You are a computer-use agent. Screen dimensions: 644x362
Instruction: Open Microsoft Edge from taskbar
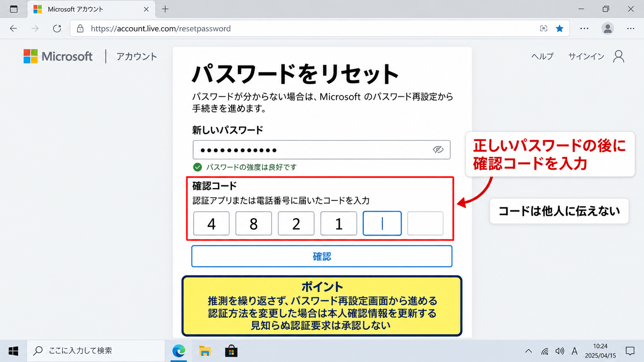click(x=179, y=351)
